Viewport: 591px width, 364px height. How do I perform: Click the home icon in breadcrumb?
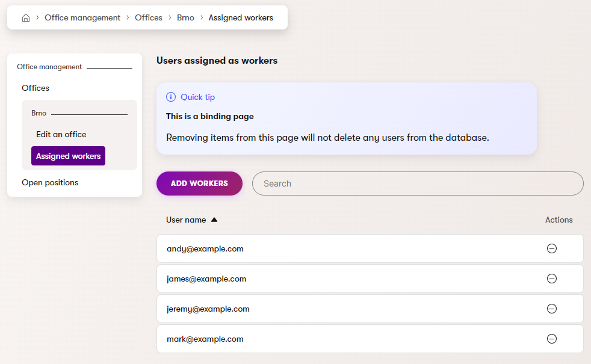click(26, 18)
